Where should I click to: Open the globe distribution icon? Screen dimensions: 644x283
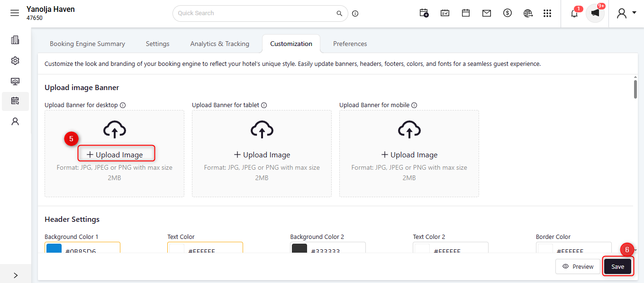(x=528, y=13)
